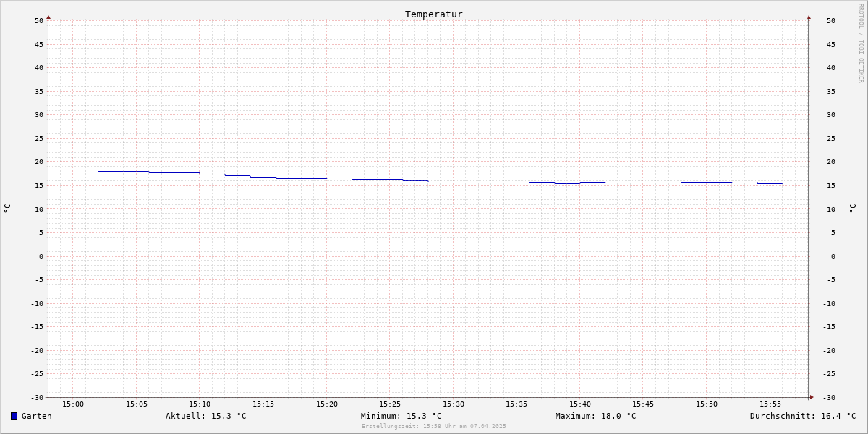Image resolution: width=868 pixels, height=434 pixels.
Task: Click the left axis 50 label
Action: coord(39,21)
